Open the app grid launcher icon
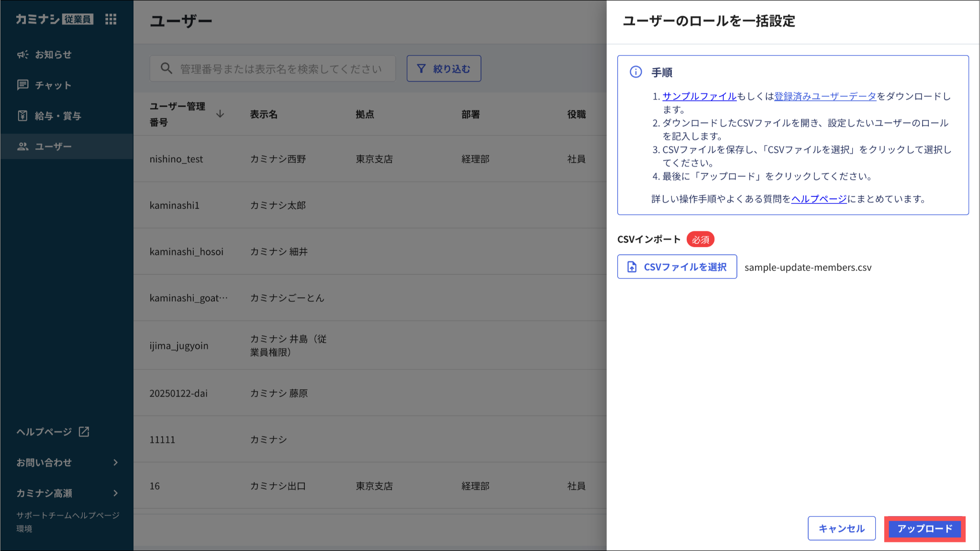Viewport: 980px width, 551px height. 111,19
